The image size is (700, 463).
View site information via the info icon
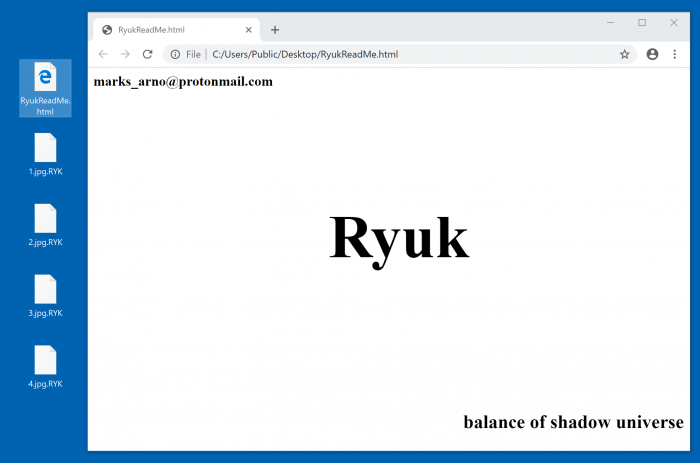pyautogui.click(x=175, y=54)
